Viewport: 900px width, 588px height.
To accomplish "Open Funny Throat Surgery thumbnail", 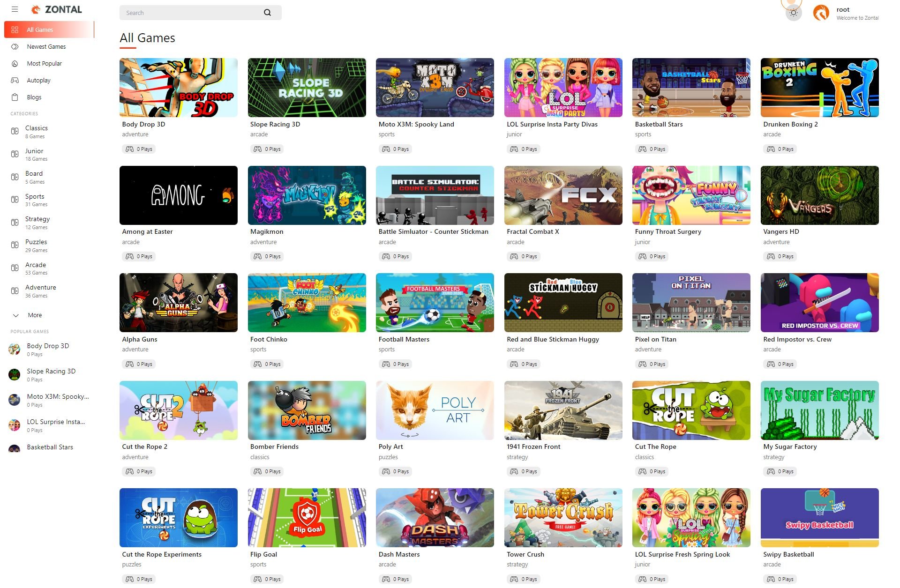I will pyautogui.click(x=691, y=195).
